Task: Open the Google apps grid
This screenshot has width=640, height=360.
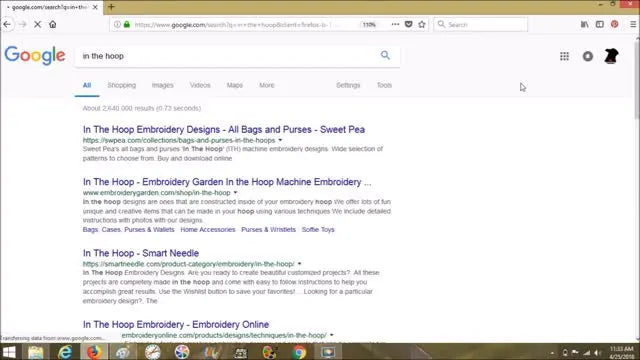Action: pos(564,56)
